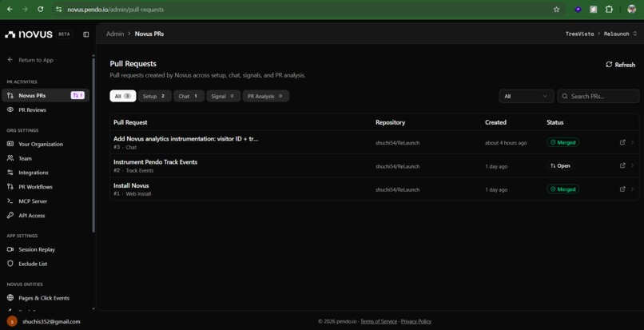Select the Signal filter tab

[224, 96]
